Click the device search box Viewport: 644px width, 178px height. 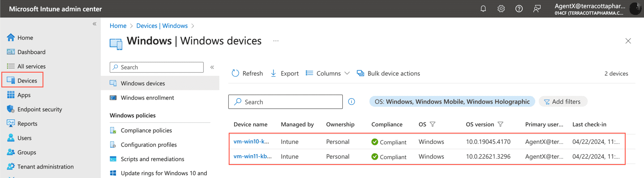[286, 102]
